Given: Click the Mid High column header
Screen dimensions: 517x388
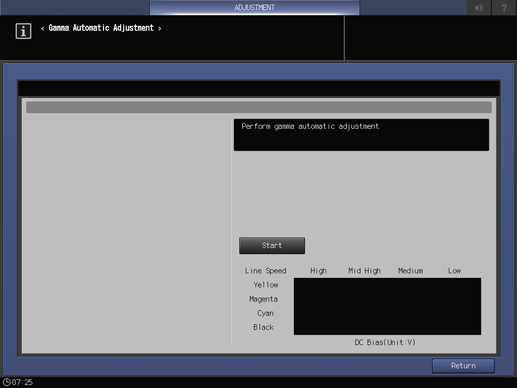Looking at the screenshot, I should [364, 271].
